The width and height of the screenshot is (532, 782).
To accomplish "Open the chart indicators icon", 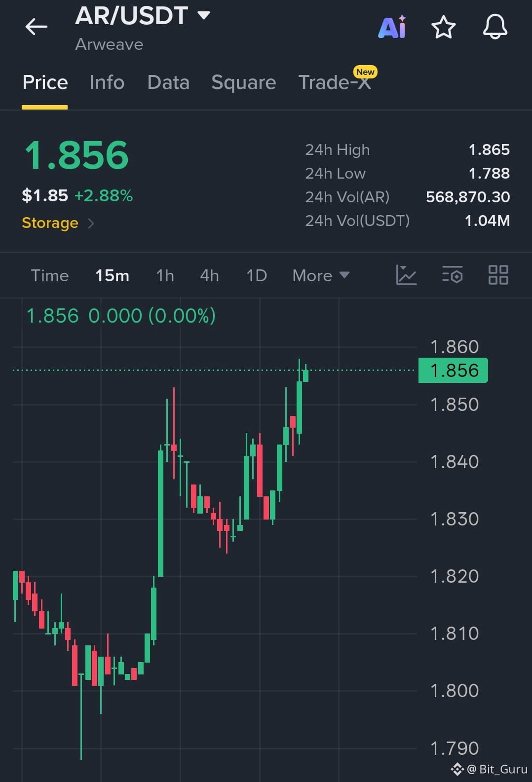I will coord(406,275).
